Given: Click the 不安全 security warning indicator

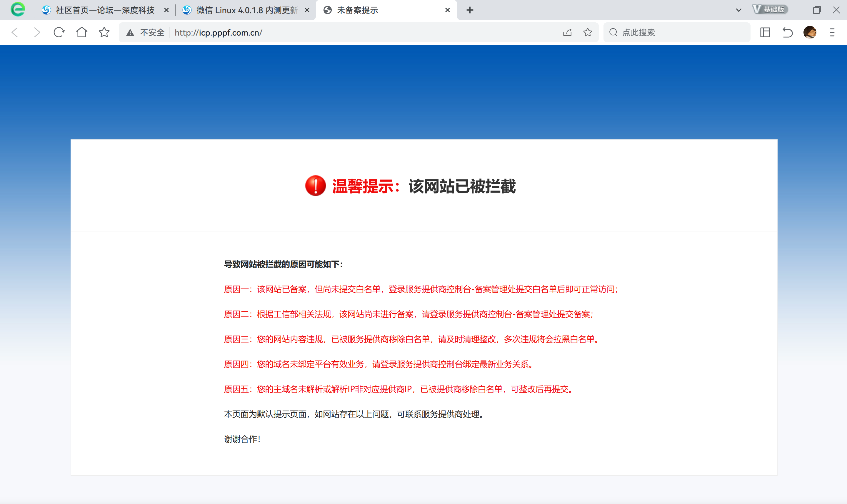Looking at the screenshot, I should pos(145,33).
